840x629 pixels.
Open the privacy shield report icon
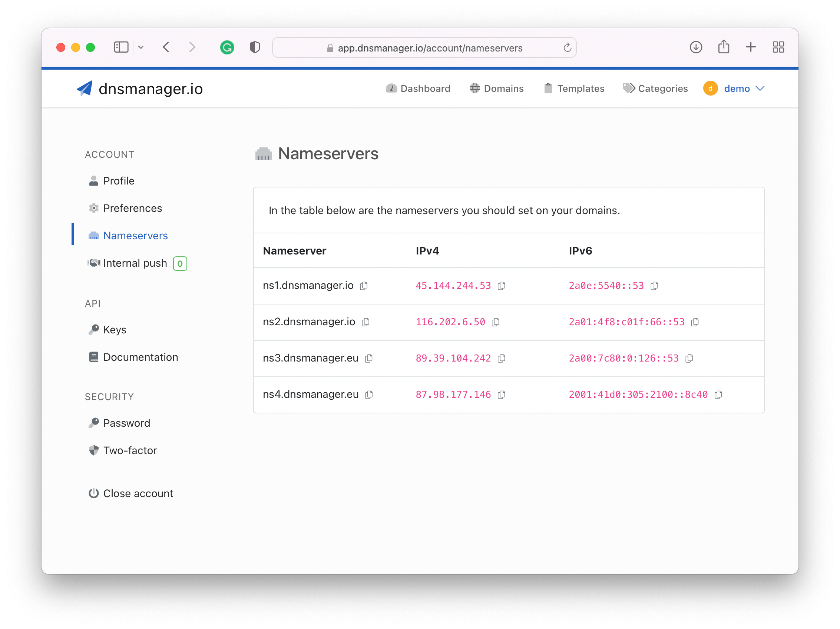point(255,47)
